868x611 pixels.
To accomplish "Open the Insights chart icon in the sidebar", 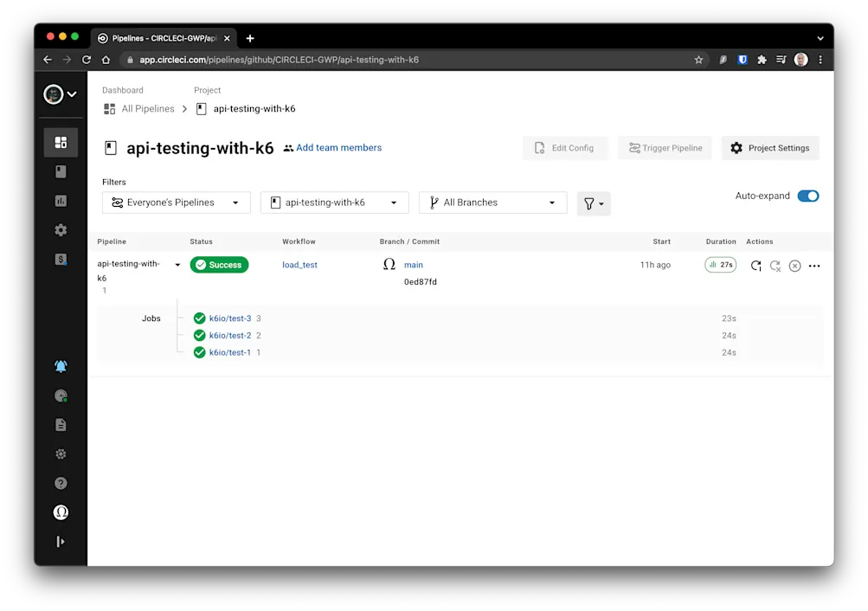I will click(61, 201).
